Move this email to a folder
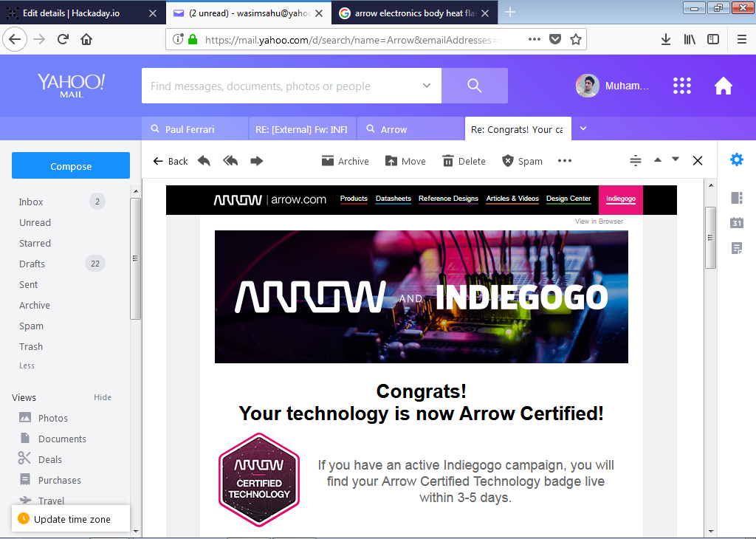Viewport: 756px width, 539px height. [x=405, y=161]
